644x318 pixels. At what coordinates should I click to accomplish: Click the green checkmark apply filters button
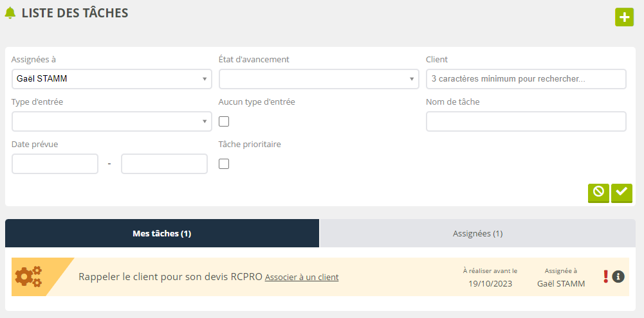pos(621,192)
